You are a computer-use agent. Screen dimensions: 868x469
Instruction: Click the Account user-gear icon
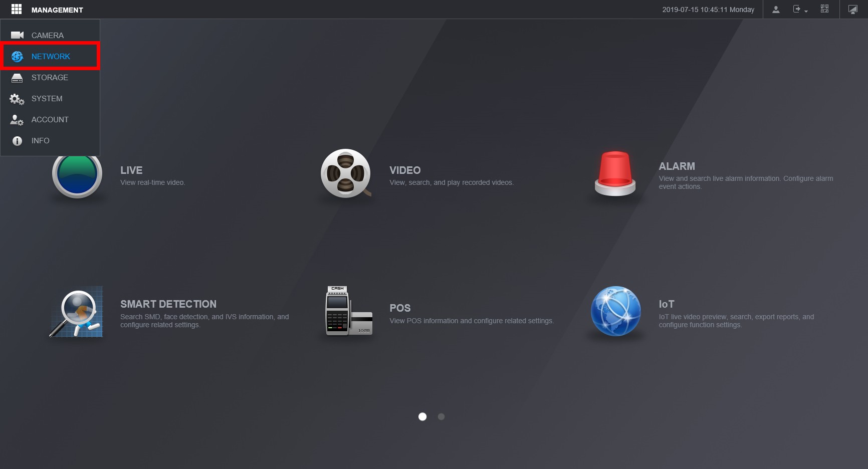(17, 120)
